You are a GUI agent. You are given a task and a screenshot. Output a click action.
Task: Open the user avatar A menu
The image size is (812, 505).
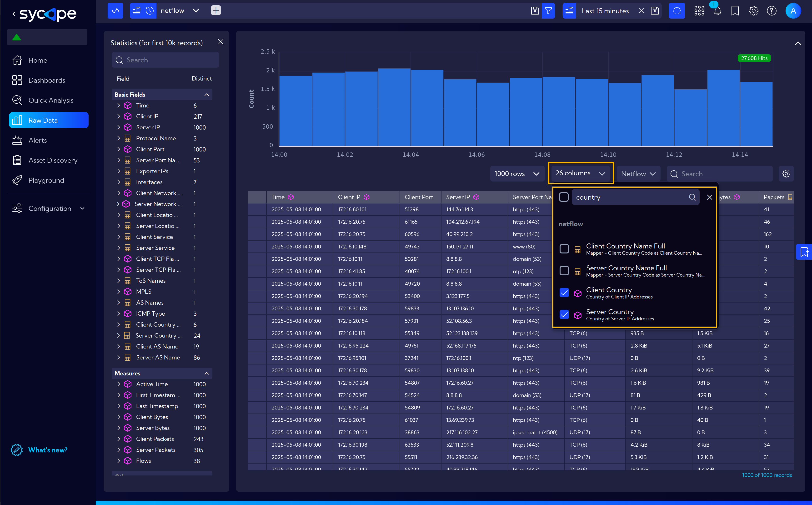pyautogui.click(x=793, y=11)
